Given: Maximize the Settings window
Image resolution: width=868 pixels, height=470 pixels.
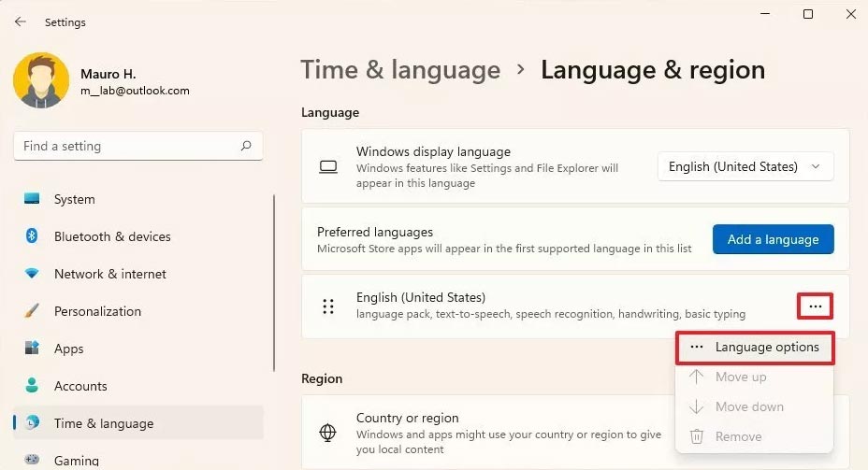Looking at the screenshot, I should pyautogui.click(x=808, y=14).
